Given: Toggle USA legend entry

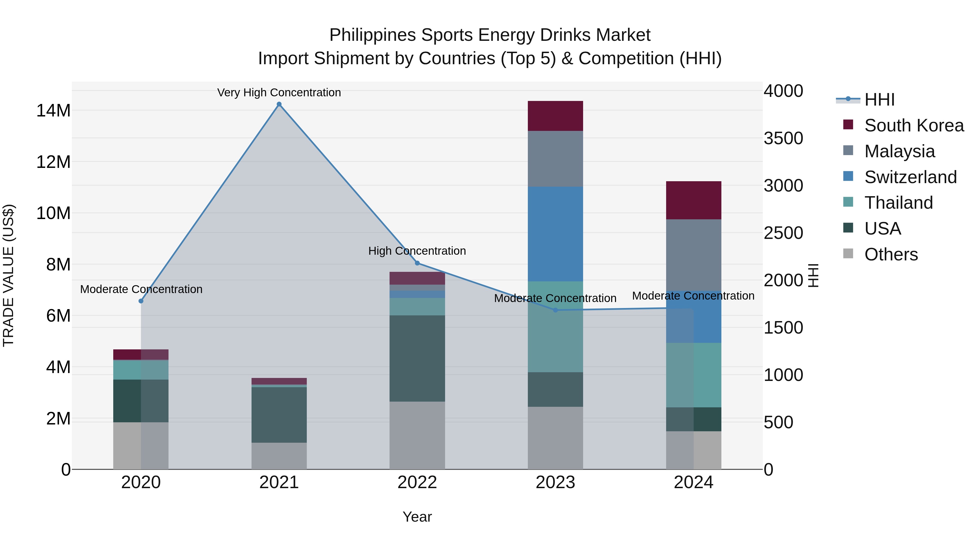Looking at the screenshot, I should tap(872, 229).
